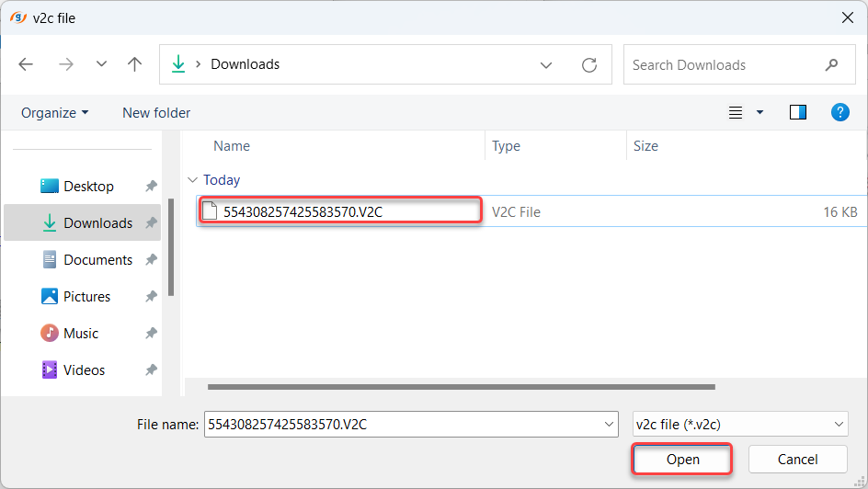The image size is (868, 489).
Task: Click the search magnifier icon
Action: [x=831, y=64]
